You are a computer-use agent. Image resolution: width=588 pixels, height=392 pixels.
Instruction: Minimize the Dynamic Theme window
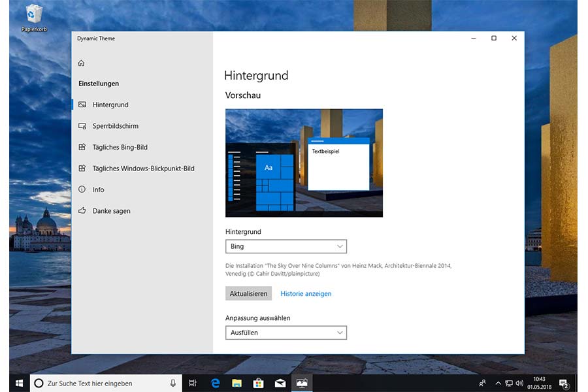click(474, 39)
